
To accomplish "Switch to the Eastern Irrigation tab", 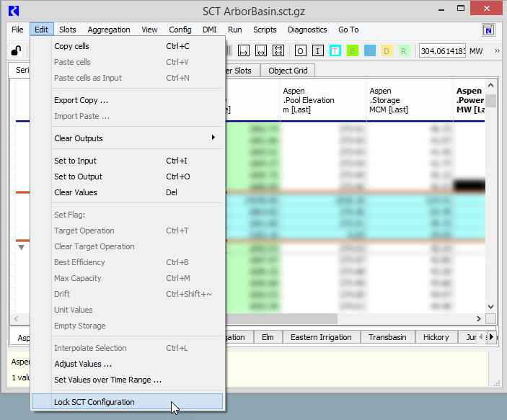I will [321, 337].
